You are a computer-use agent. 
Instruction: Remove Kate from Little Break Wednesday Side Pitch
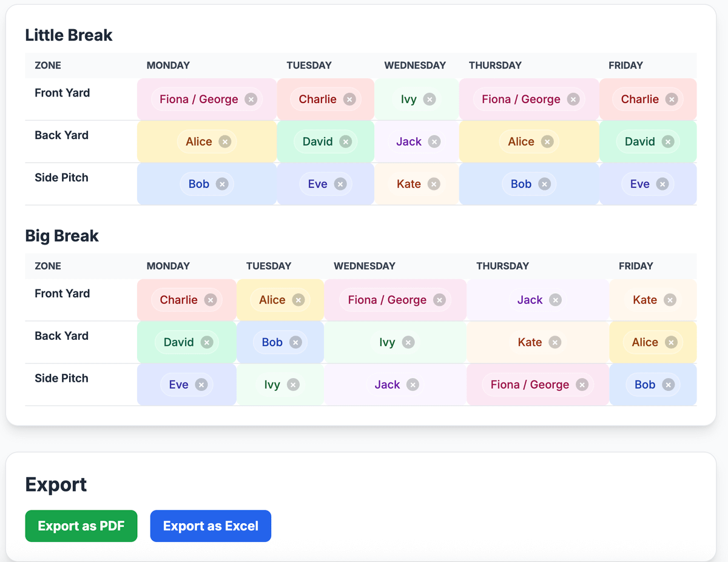433,185
